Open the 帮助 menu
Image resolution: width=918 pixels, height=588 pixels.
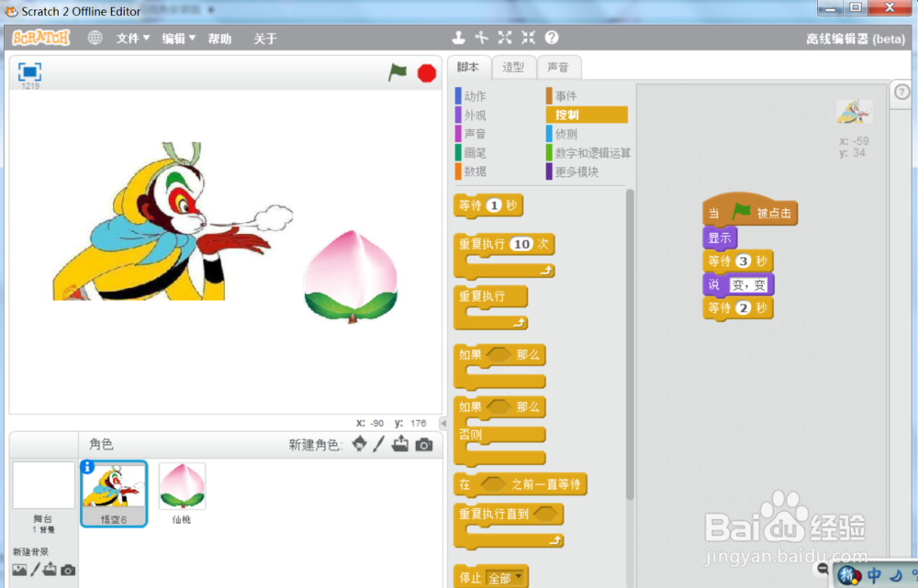coord(219,39)
